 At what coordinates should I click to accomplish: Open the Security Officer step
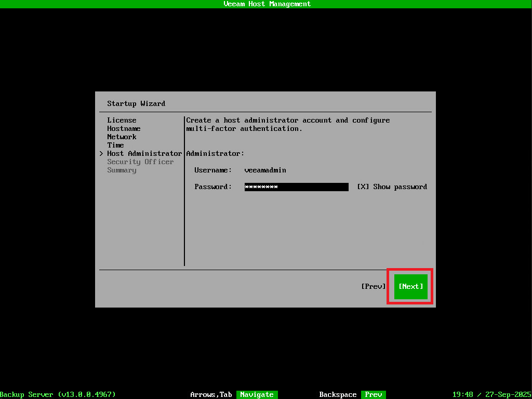[x=140, y=162]
